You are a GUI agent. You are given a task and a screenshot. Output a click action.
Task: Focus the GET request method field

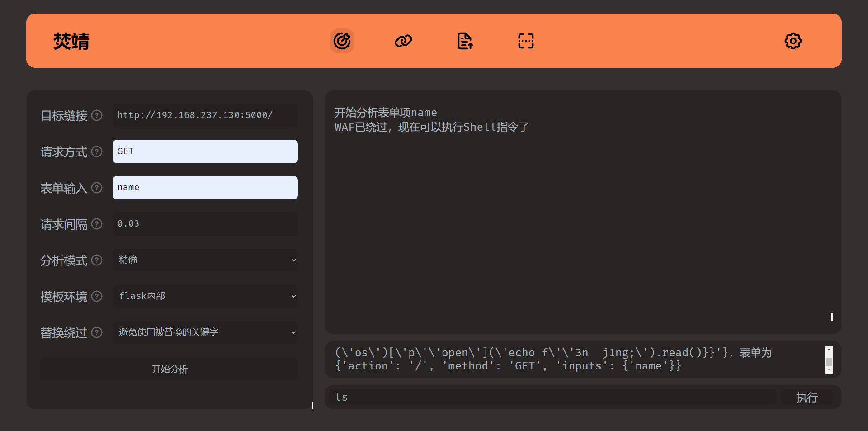click(x=205, y=152)
